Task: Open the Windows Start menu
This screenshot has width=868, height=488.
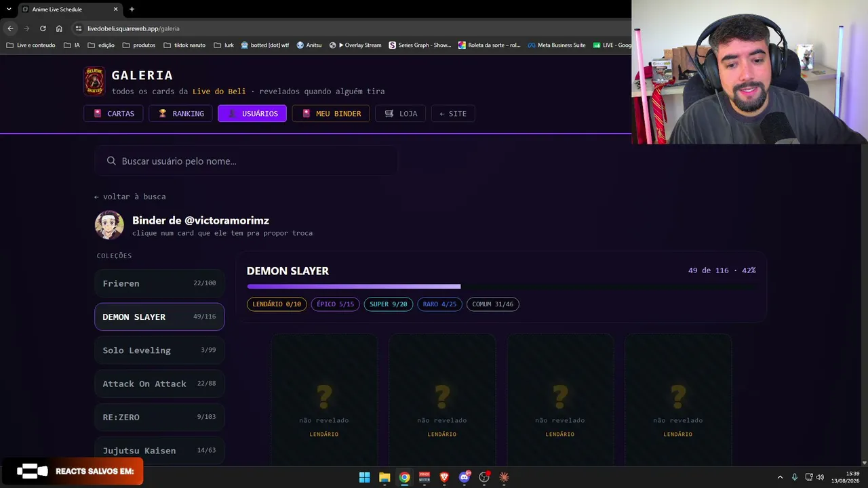Action: click(365, 477)
